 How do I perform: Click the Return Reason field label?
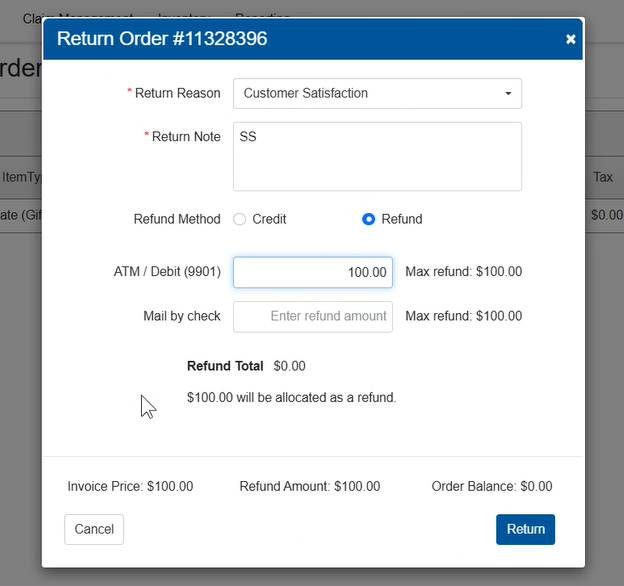[x=177, y=93]
